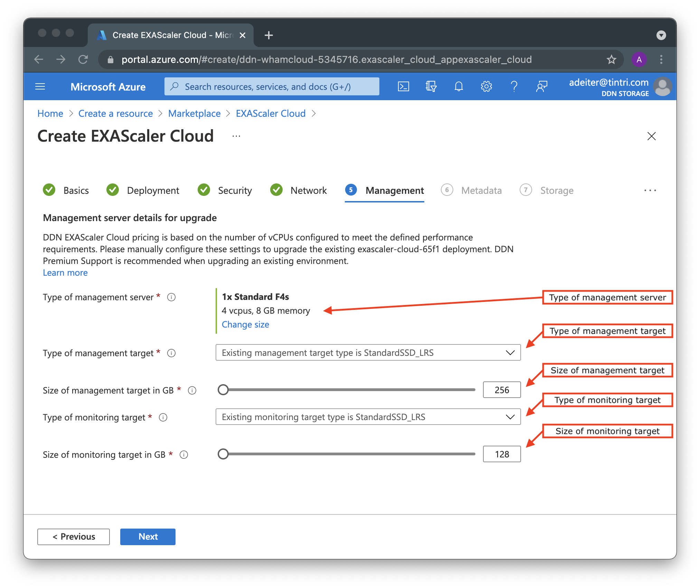Image resolution: width=700 pixels, height=588 pixels.
Task: Show more wizard tabs via ellipsis
Action: tap(650, 190)
